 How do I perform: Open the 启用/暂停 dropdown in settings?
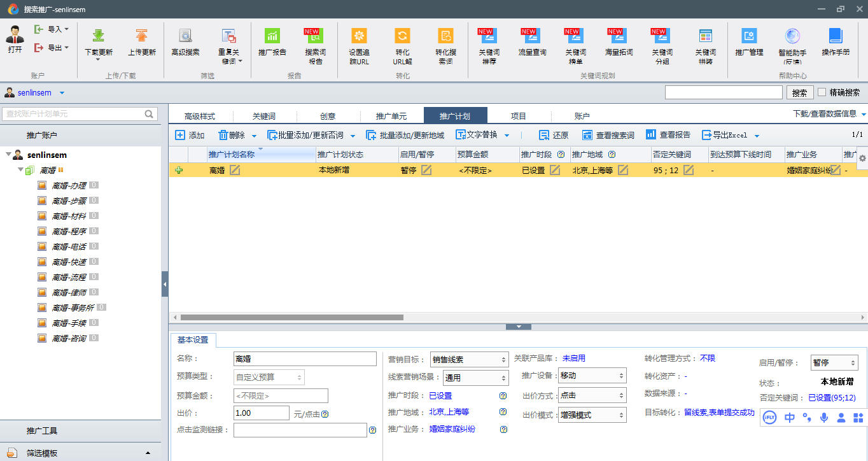(834, 362)
